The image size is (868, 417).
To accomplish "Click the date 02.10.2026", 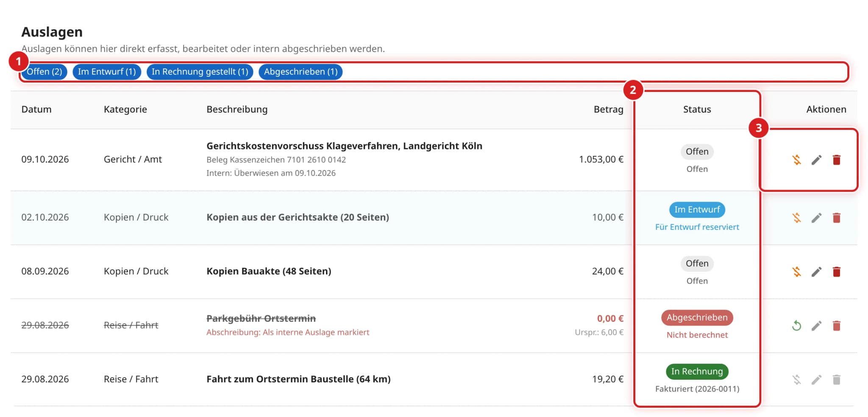I will click(45, 217).
